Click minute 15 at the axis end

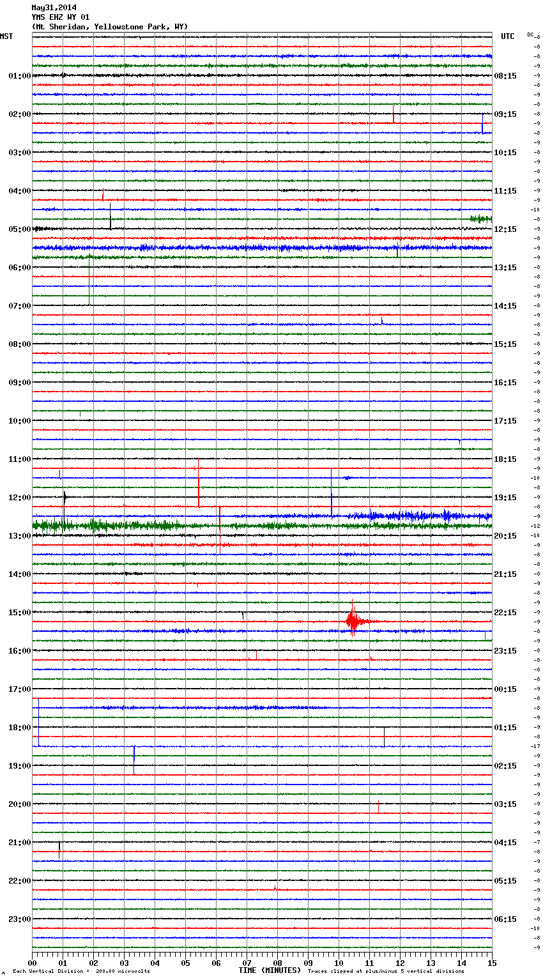(x=491, y=963)
